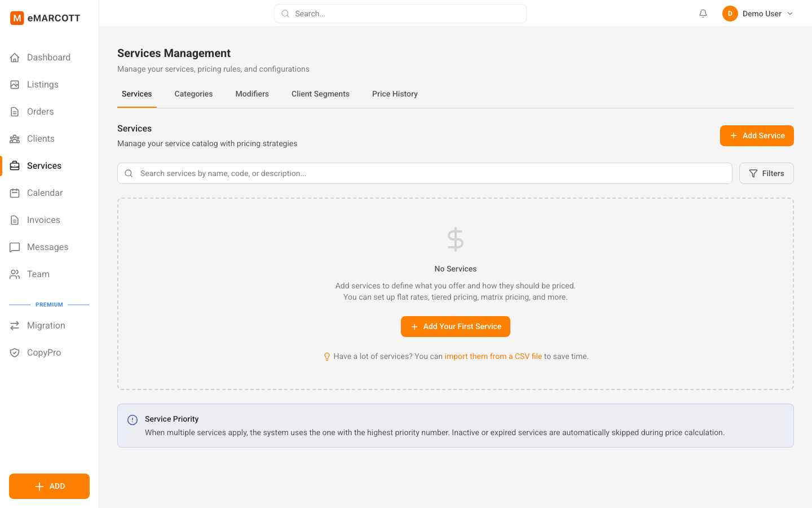Viewport: 812px width, 508px height.
Task: Click the eMARCOTT logo icon
Action: 17,18
